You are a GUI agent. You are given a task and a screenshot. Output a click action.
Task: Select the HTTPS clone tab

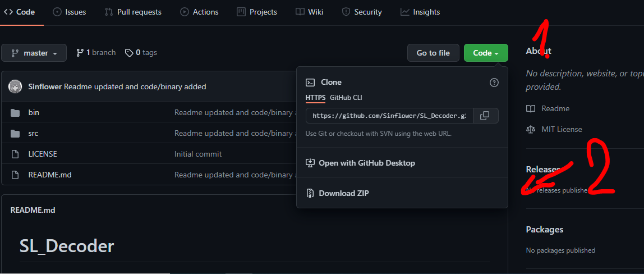[315, 98]
